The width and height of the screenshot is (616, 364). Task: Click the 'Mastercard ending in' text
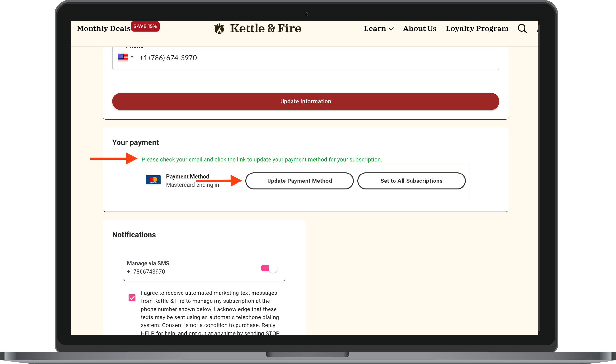pyautogui.click(x=192, y=185)
